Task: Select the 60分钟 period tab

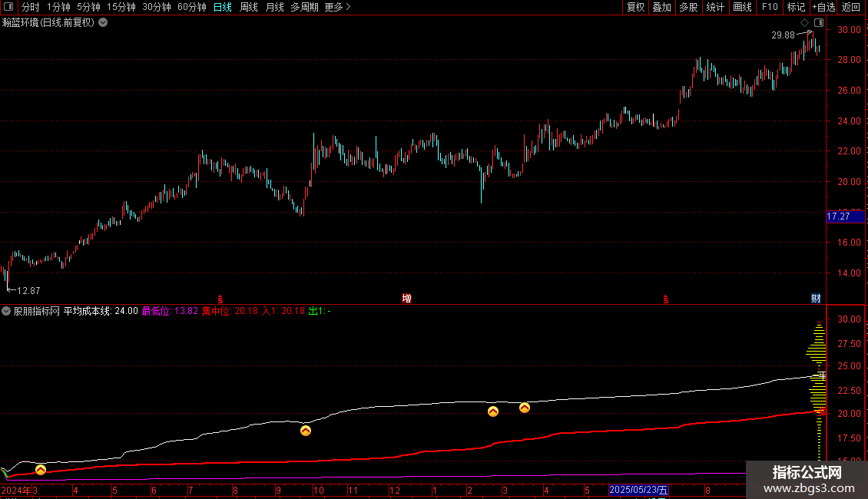Action: (x=191, y=7)
